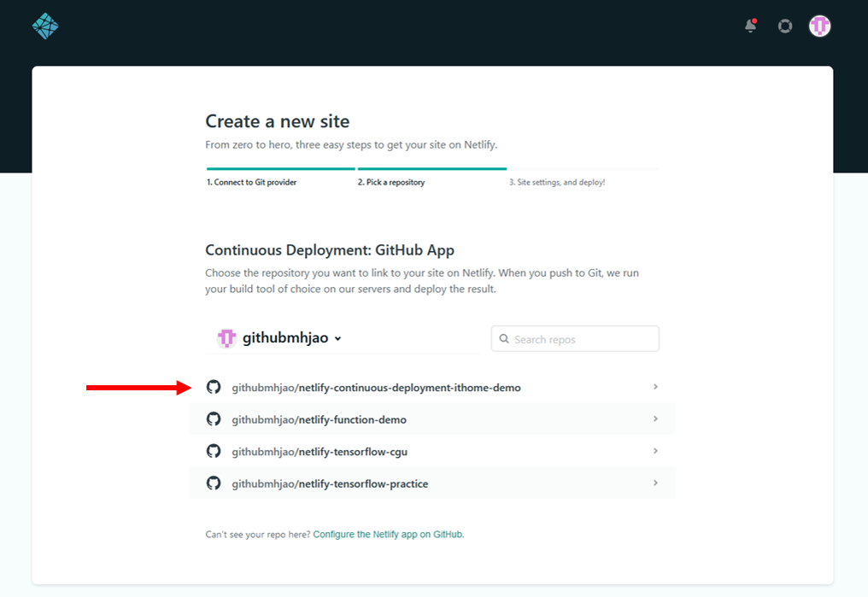Click GitHub icon beside netlify-tensorflow-cgu
This screenshot has width=868, height=597.
214,451
